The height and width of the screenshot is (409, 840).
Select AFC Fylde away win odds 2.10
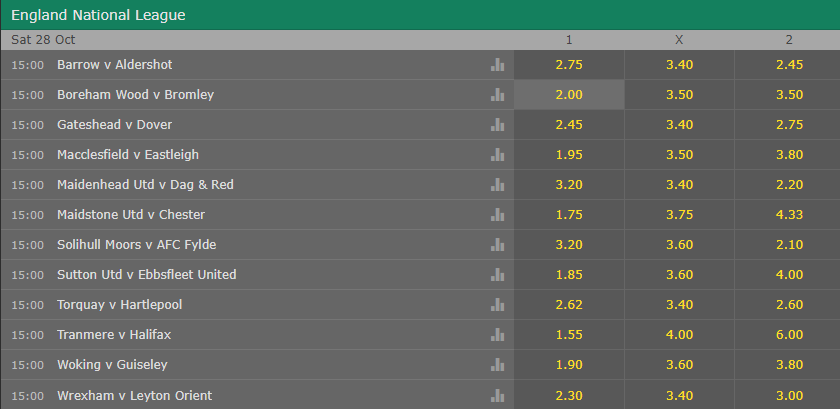point(788,245)
